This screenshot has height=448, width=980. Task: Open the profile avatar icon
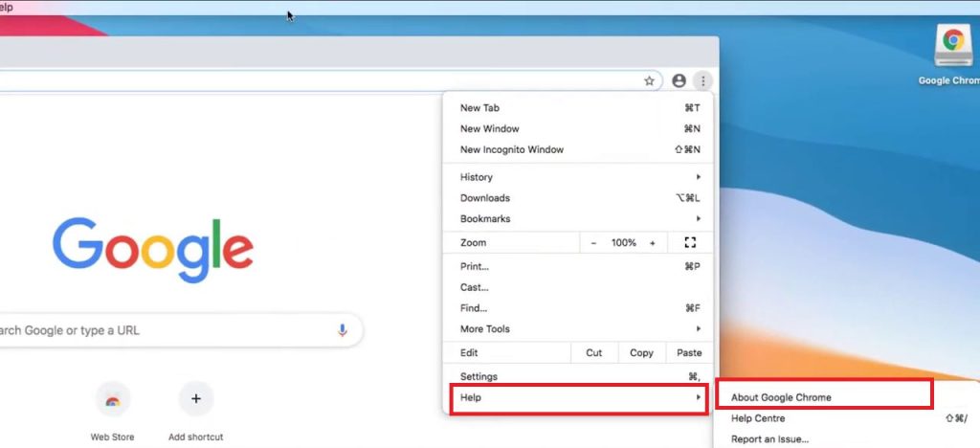679,80
